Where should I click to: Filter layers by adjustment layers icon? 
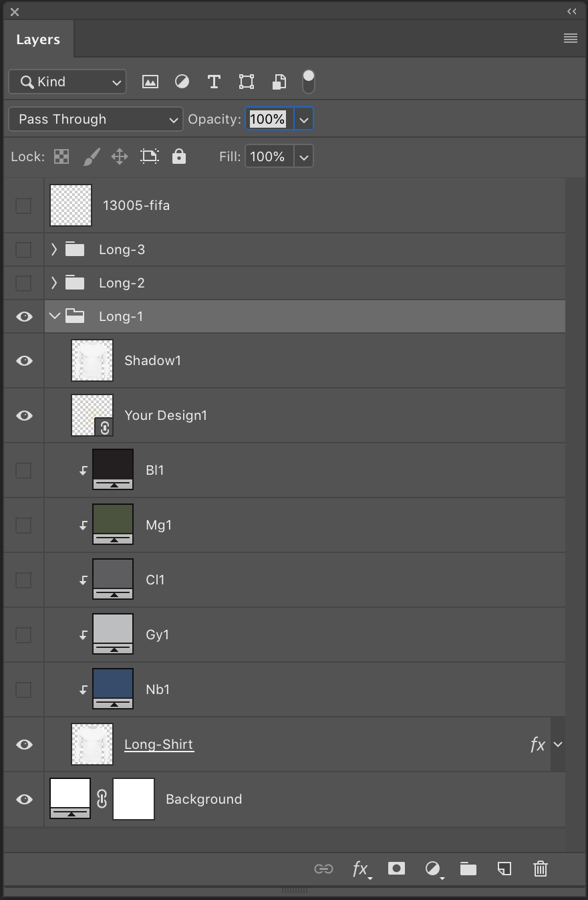pyautogui.click(x=182, y=82)
